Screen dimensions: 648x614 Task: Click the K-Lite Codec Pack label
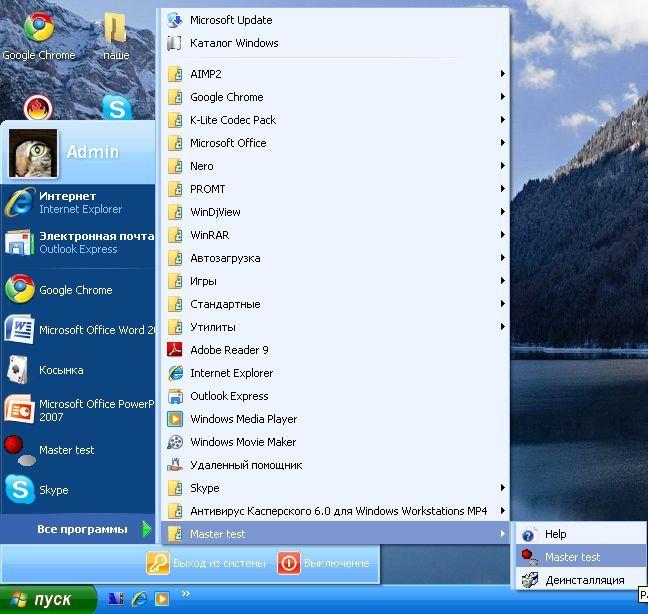pyautogui.click(x=233, y=120)
